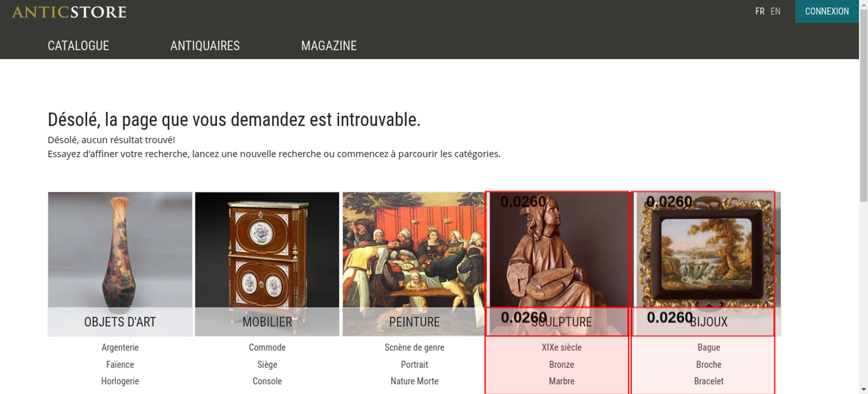Open the Antiquaires menu

205,46
